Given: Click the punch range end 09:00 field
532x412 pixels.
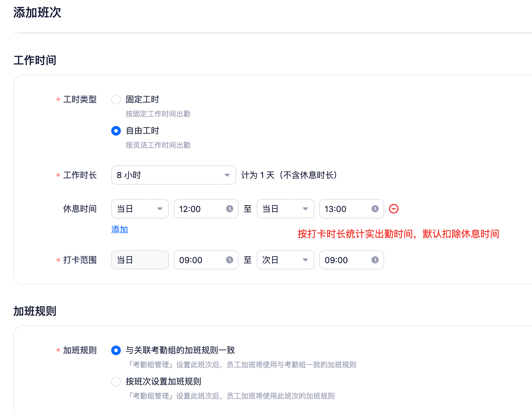Looking at the screenshot, I should (x=345, y=260).
